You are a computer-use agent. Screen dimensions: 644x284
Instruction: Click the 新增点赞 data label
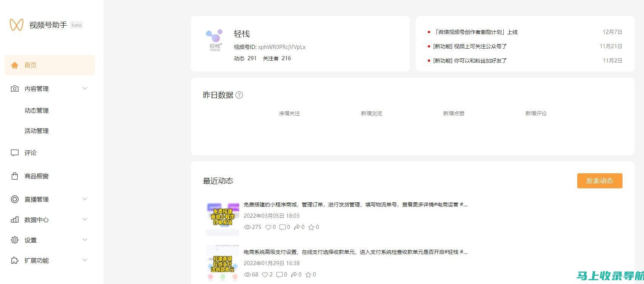pyautogui.click(x=454, y=113)
